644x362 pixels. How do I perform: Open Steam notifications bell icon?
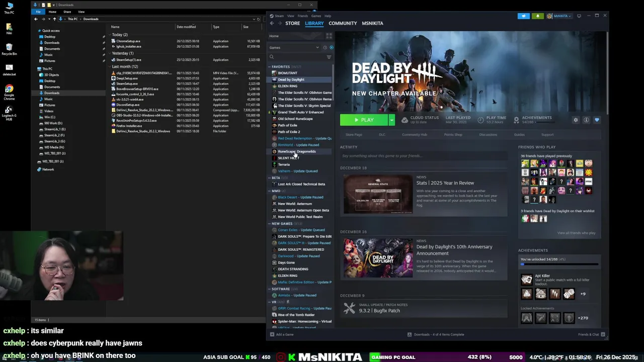pos(537,16)
